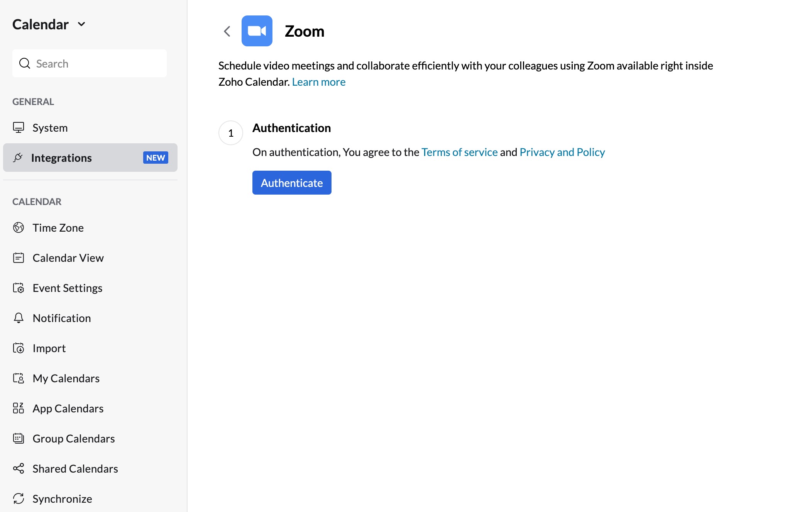Click the Import calendar icon
The height and width of the screenshot is (512, 812).
coord(19,348)
